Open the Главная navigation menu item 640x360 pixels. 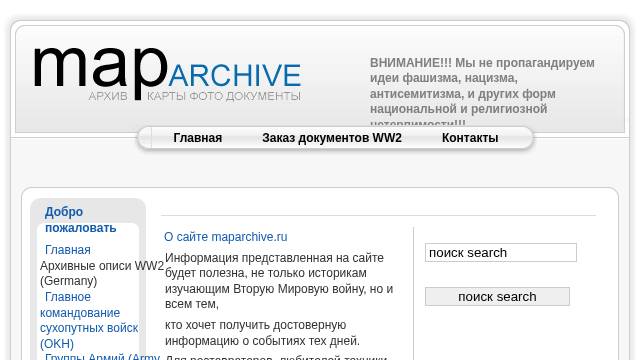pyautogui.click(x=198, y=138)
